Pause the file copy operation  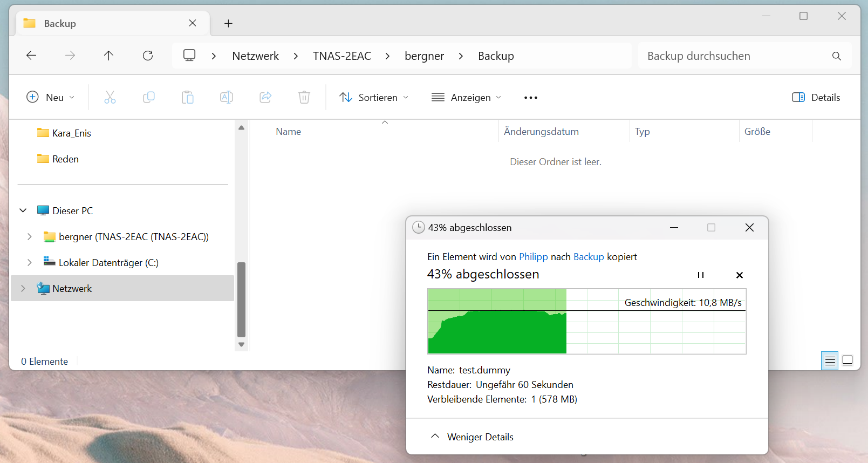(700, 275)
